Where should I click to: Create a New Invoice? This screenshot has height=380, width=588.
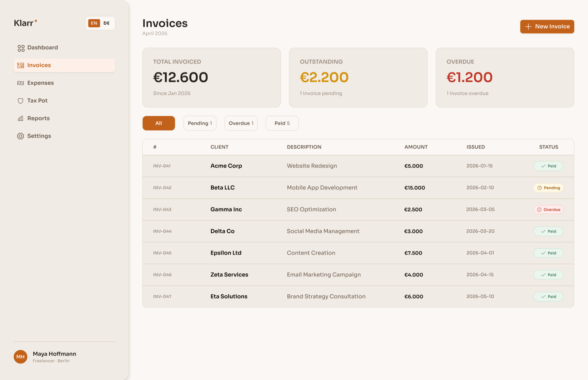click(547, 26)
